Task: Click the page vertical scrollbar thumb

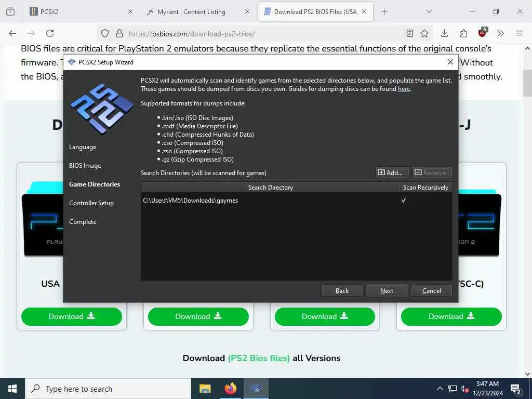Action: point(528,83)
